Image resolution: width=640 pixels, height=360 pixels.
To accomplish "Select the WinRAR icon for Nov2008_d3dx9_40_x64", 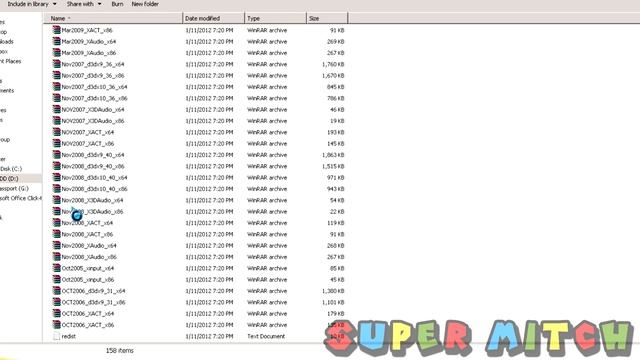I will (x=56, y=155).
